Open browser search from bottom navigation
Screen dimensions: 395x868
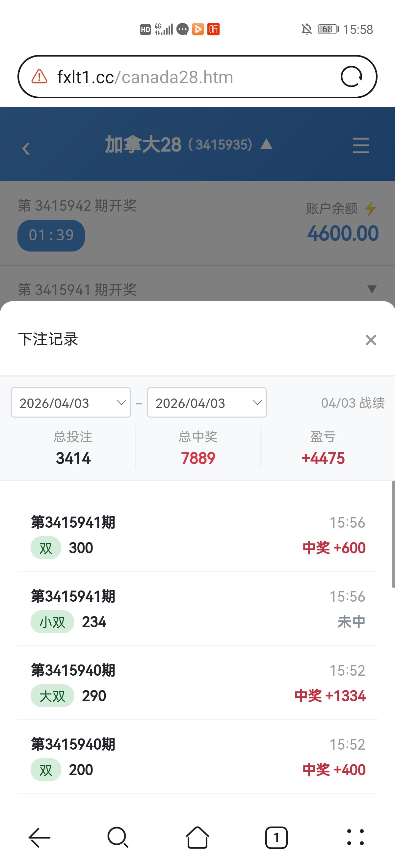(118, 837)
